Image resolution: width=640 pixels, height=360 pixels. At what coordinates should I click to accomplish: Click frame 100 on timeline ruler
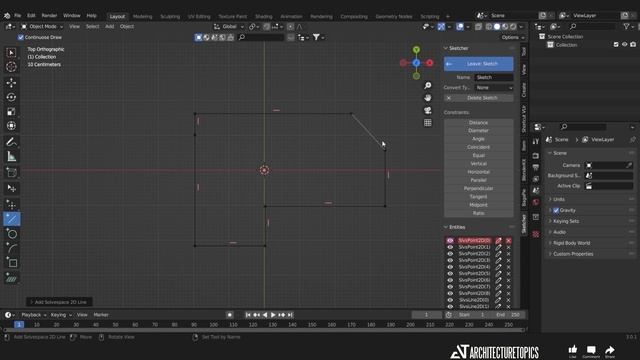(213, 325)
